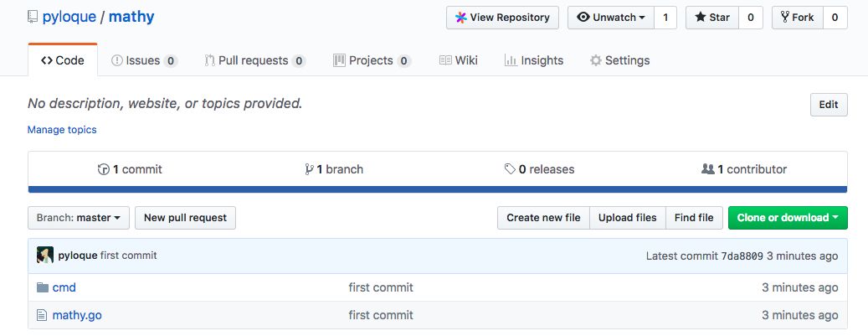Click the New pull request button
This screenshot has height=336, width=868.
click(x=186, y=218)
